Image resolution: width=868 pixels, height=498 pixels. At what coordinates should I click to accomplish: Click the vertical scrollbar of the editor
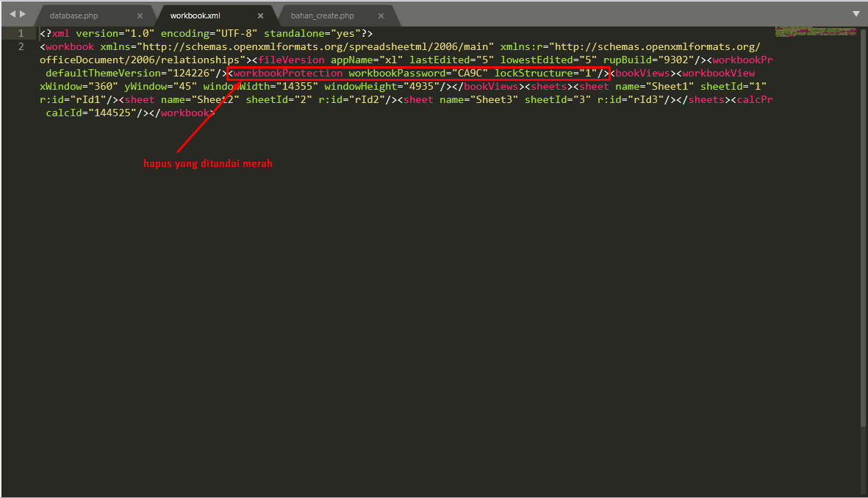[x=863, y=221]
